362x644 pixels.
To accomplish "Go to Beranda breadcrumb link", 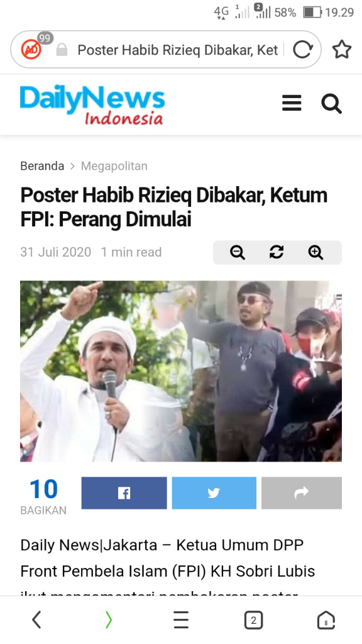I will coord(42,166).
